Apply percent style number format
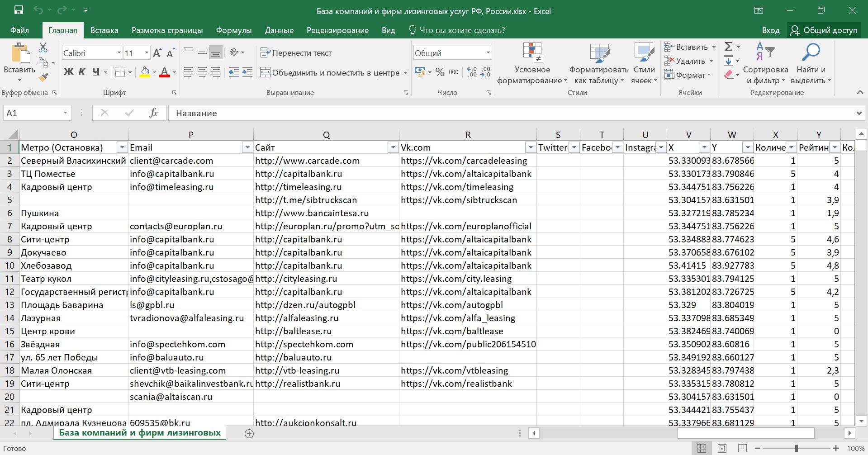 pyautogui.click(x=440, y=72)
